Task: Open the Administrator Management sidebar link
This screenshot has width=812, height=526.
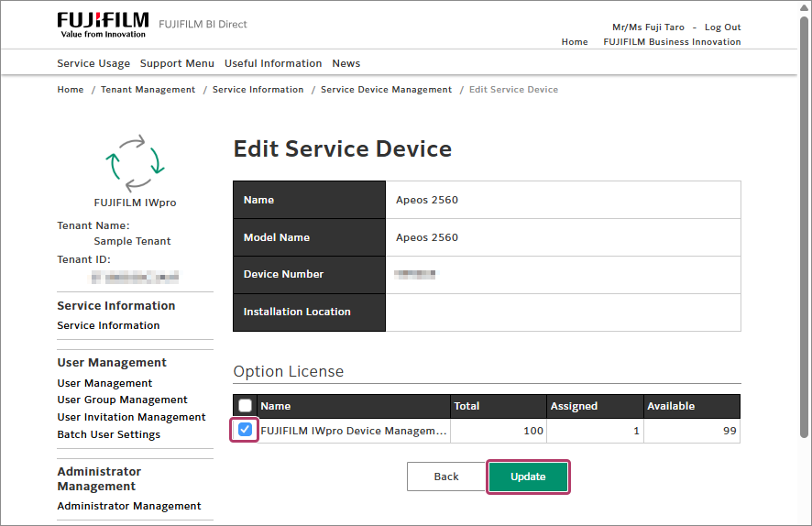Action: point(129,506)
